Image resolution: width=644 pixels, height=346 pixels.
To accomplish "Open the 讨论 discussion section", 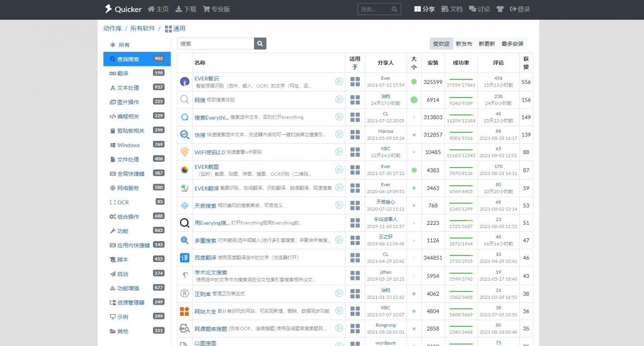I will pos(479,9).
